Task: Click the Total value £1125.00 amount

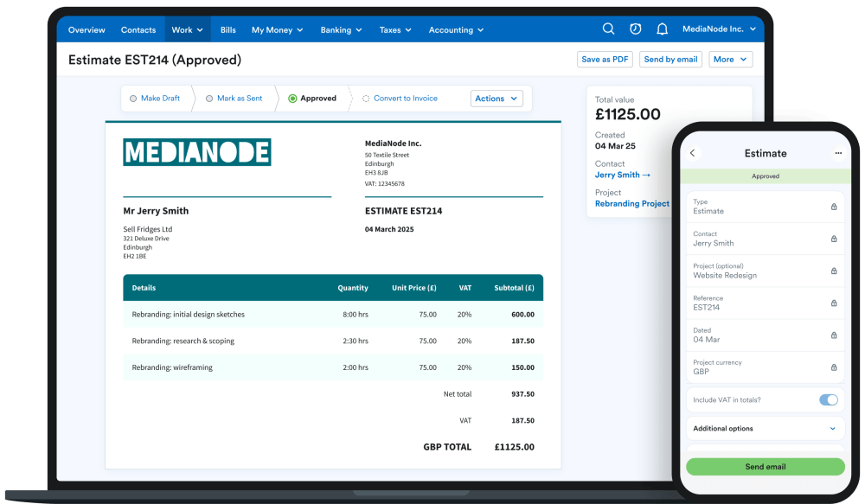Action: 628,114
